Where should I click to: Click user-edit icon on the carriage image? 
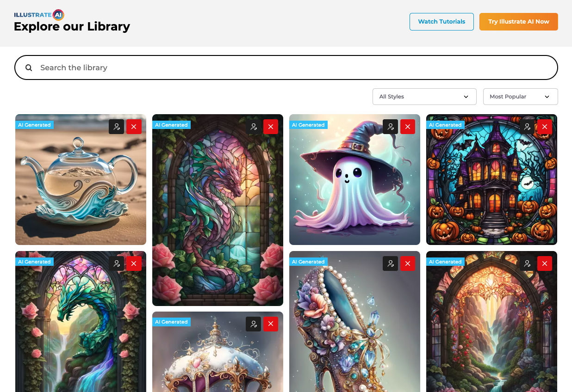pos(254,324)
